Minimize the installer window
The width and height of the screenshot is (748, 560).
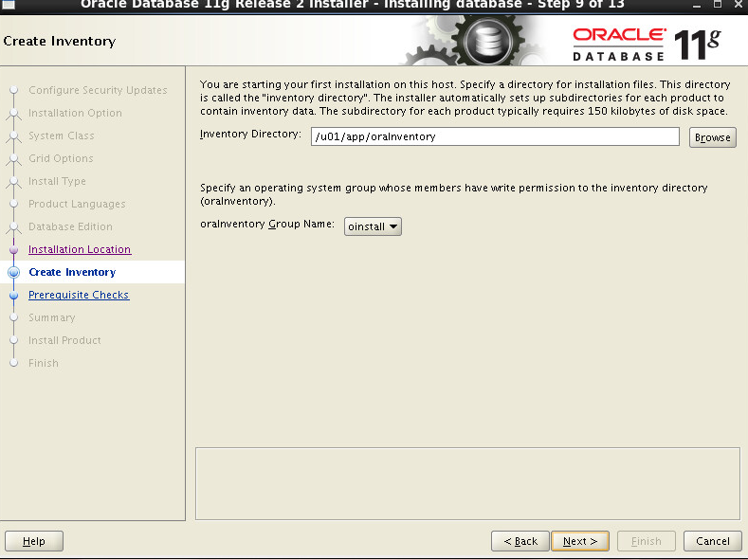tap(697, 5)
